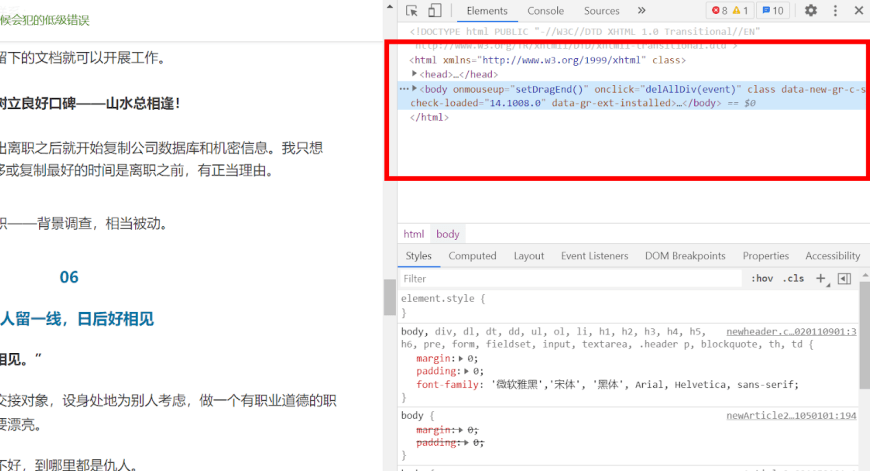Open the DevTools three-dot options menu
870x471 pixels.
(833, 11)
